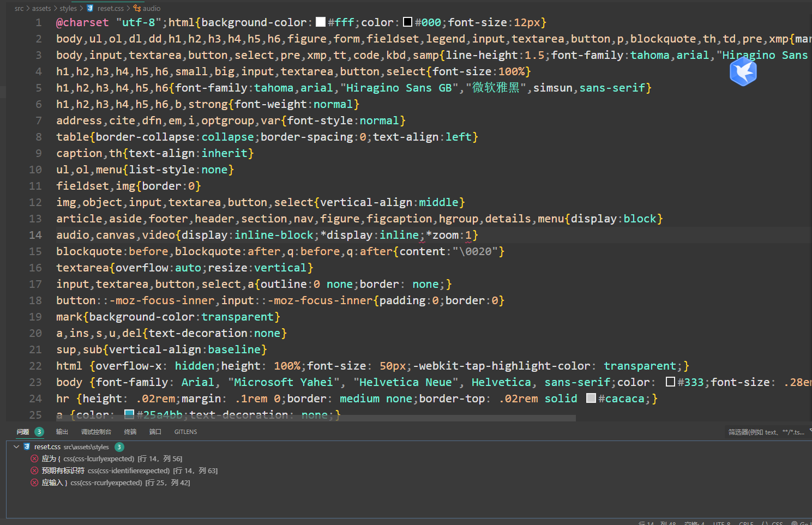This screenshot has width=812, height=525.
Task: Open the styles breadcrumb folder
Action: (x=68, y=8)
